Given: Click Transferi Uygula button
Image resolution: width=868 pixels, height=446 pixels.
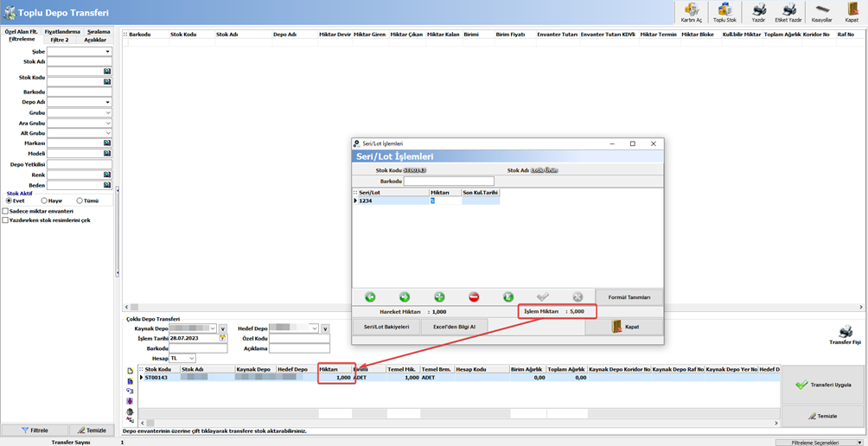Looking at the screenshot, I should [822, 385].
